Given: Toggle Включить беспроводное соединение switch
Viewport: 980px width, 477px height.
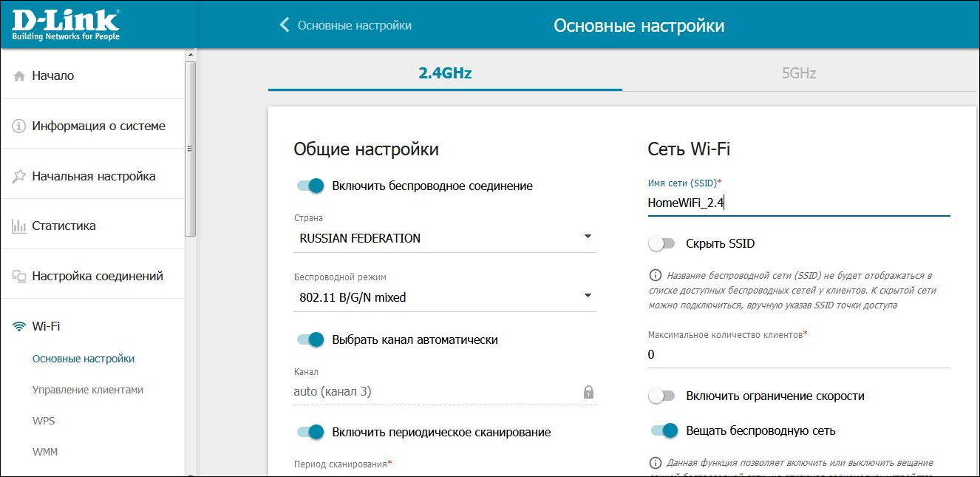Looking at the screenshot, I should [310, 186].
